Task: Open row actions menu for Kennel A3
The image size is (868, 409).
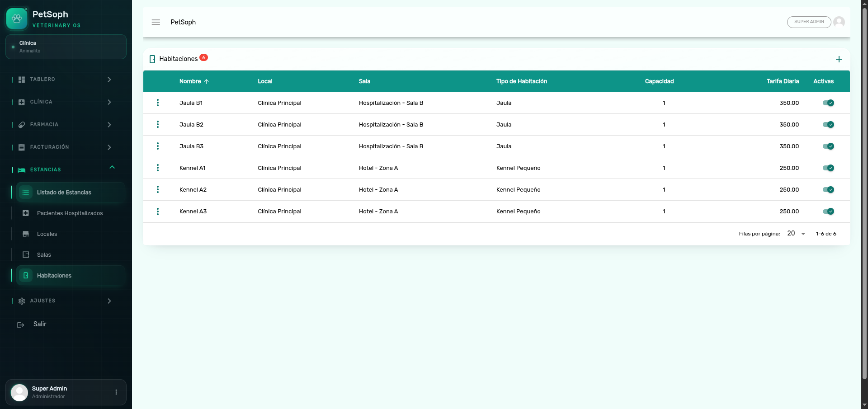Action: [158, 212]
